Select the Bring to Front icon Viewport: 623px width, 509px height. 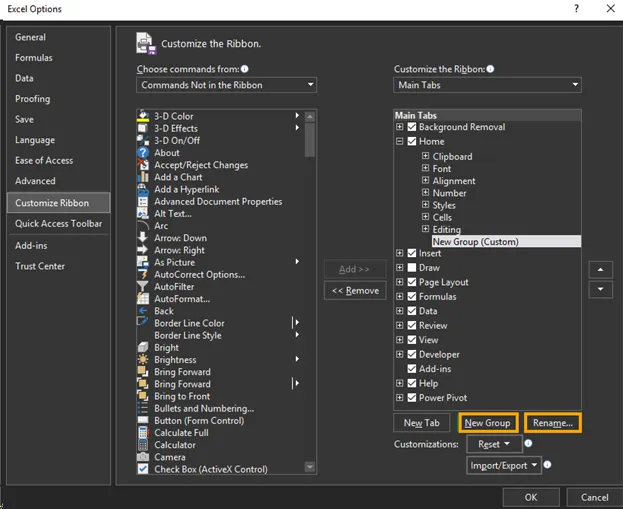coord(143,396)
